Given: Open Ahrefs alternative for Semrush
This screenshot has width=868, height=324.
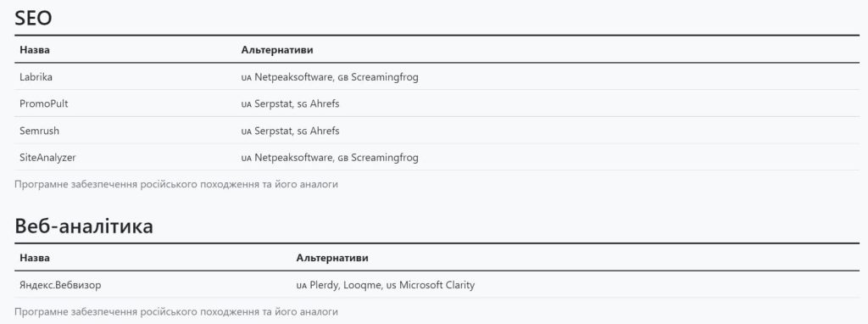Looking at the screenshot, I should pos(325,131).
